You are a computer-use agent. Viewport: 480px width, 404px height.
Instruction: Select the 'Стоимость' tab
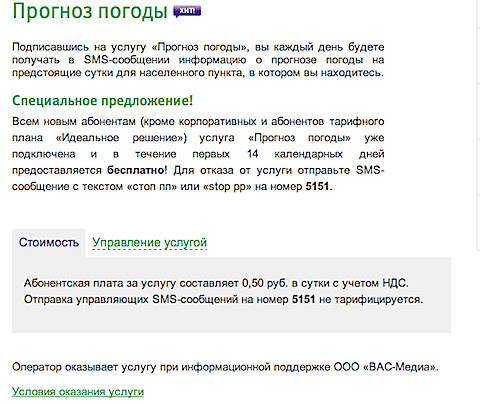coord(49,242)
